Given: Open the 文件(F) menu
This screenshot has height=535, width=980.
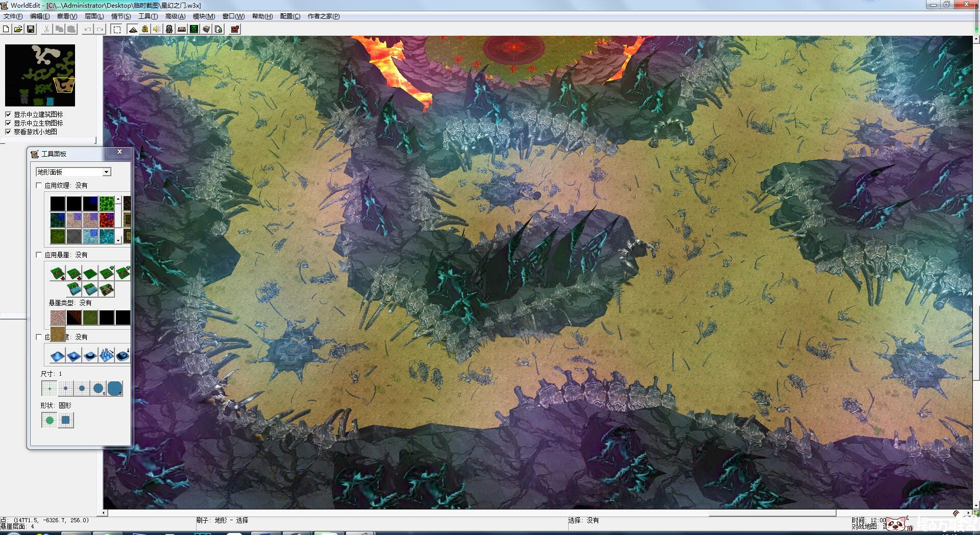Looking at the screenshot, I should (13, 16).
